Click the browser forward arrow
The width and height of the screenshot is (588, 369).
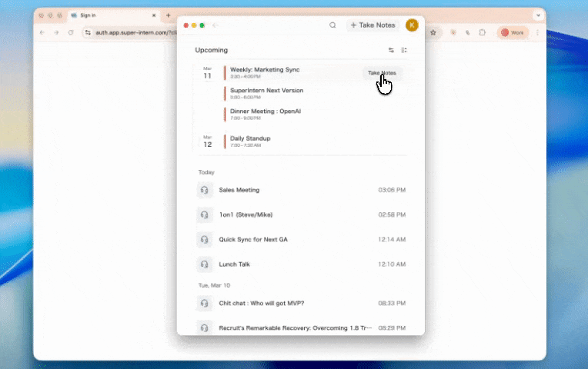[x=56, y=32]
